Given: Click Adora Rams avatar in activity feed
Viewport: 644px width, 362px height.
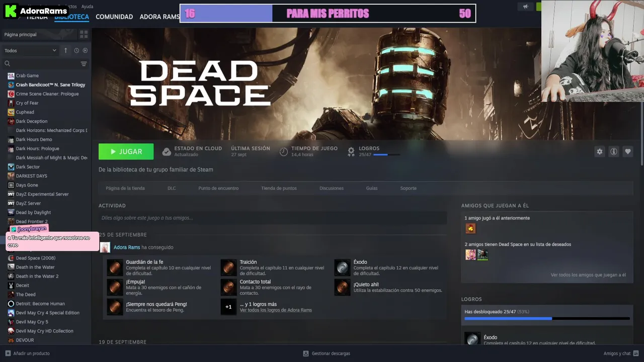Looking at the screenshot, I should click(105, 247).
